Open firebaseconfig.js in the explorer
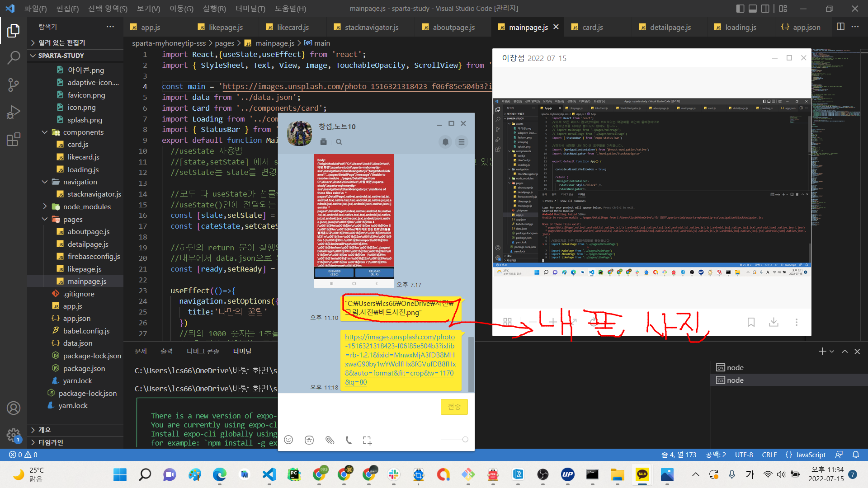This screenshot has height=488, width=868. tap(94, 256)
